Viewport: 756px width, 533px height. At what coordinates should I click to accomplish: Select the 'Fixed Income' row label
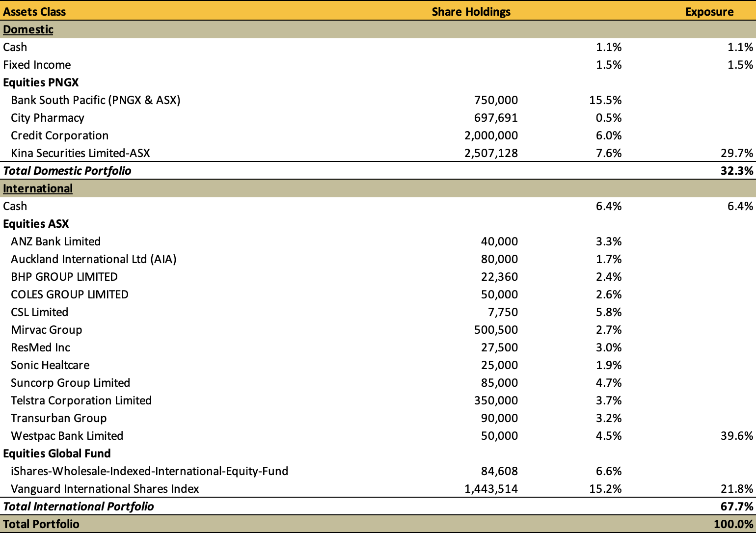(37, 65)
